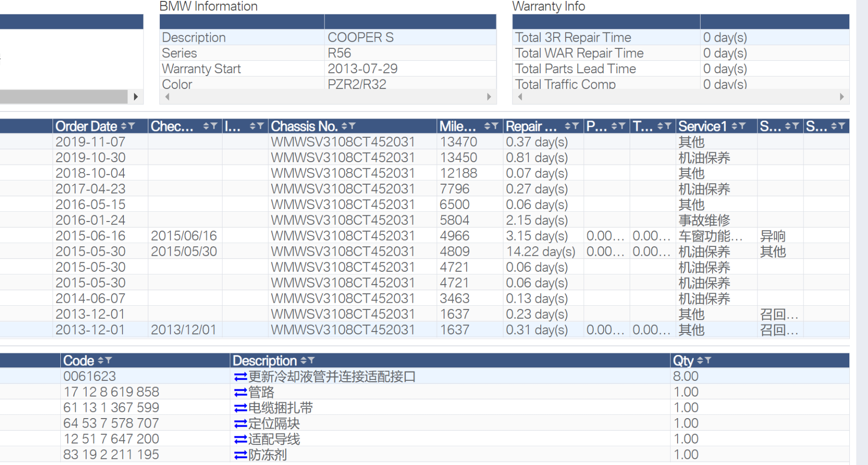Click the Qty column header label
This screenshot has height=465, width=868.
683,361
